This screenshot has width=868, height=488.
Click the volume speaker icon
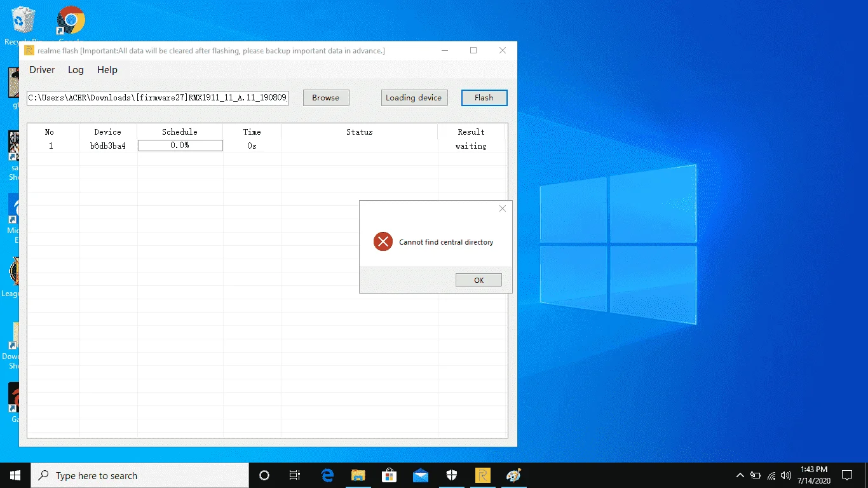click(786, 475)
